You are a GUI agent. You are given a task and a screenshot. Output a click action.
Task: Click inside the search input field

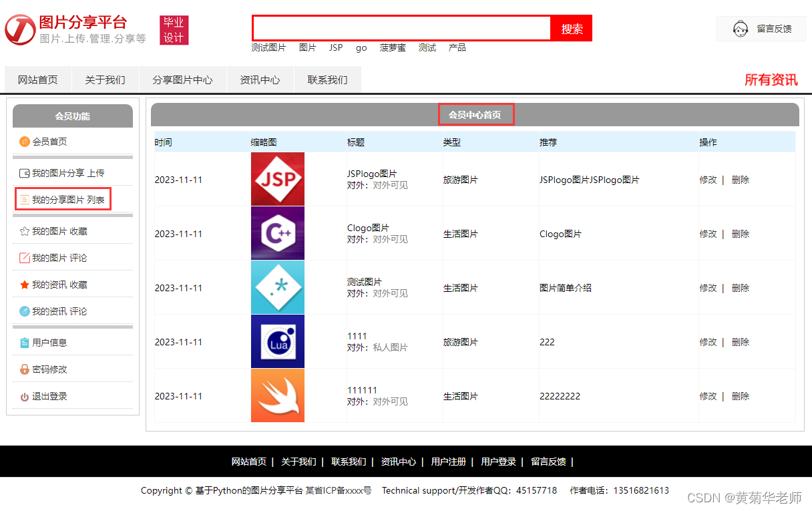click(399, 28)
